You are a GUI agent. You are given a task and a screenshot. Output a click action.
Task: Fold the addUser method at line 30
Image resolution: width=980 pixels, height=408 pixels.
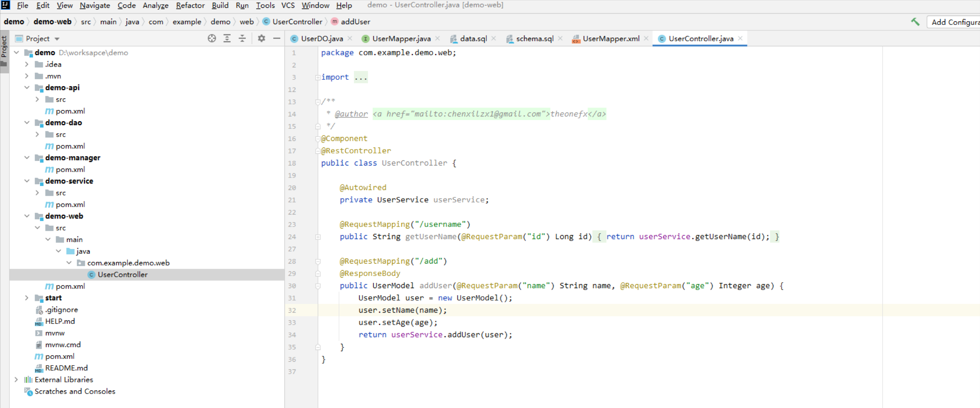pos(318,286)
